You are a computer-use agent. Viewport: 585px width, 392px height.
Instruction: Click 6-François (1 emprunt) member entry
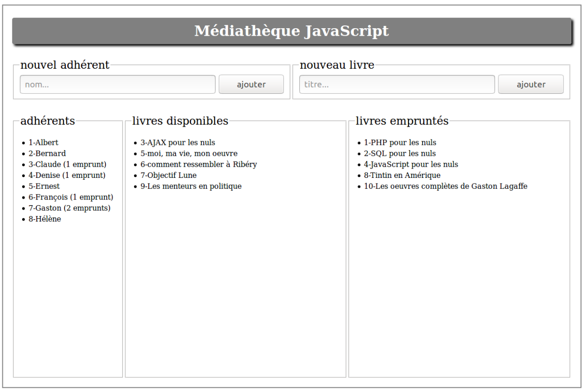coord(71,197)
